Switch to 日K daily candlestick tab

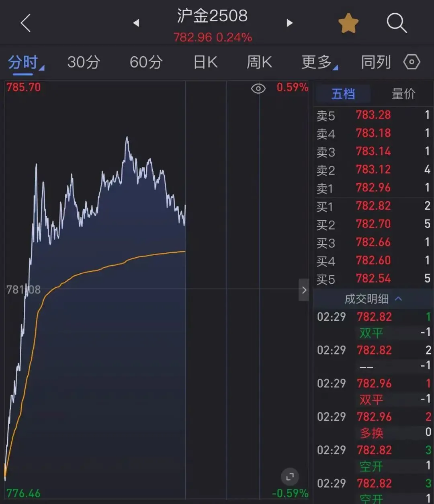click(205, 62)
